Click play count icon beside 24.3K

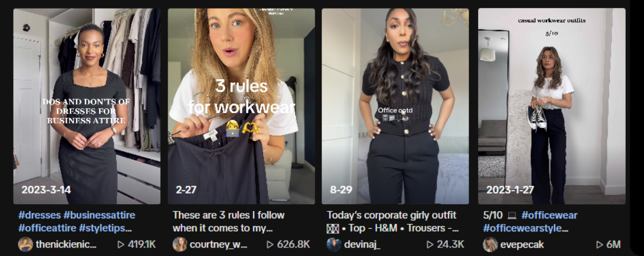[x=430, y=245]
